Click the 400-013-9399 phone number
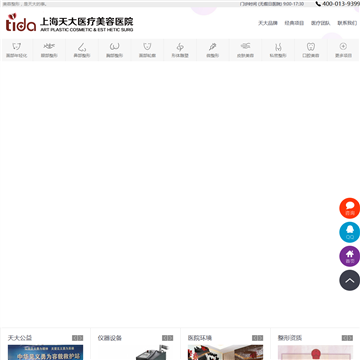The height and width of the screenshot is (360, 360). [341, 4]
